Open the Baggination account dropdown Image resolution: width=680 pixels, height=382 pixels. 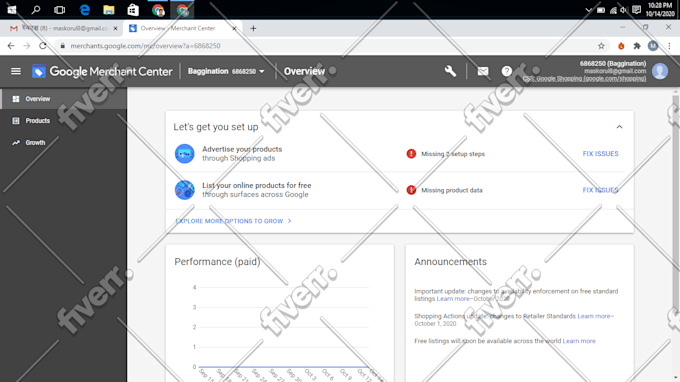[226, 71]
